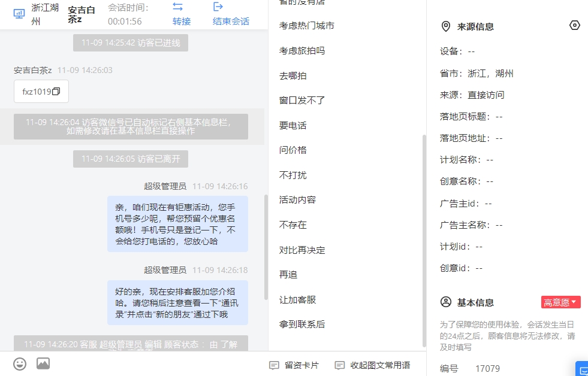Click the 访客微信号已自动标记 notice
This screenshot has height=376, width=588.
(131, 126)
